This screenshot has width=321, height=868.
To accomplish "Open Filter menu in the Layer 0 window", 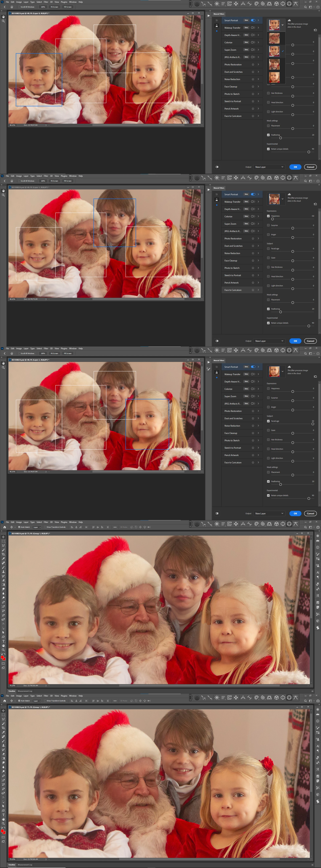I will point(46,2).
